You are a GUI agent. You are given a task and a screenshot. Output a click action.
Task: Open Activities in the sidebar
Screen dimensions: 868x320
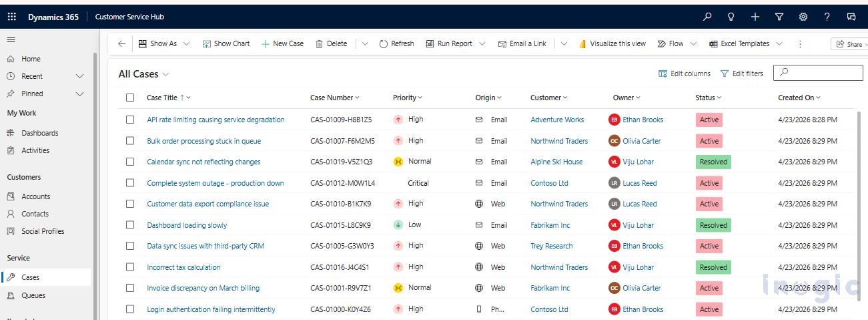point(35,150)
